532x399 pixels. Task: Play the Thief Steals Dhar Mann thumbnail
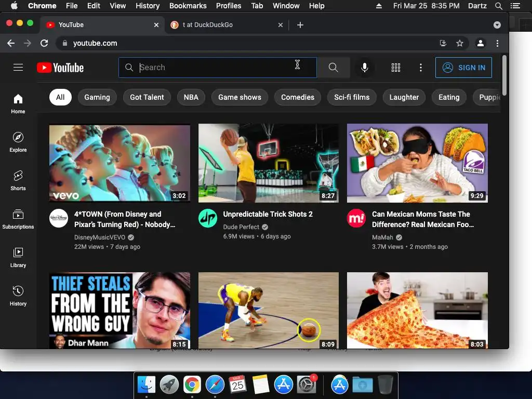(120, 311)
